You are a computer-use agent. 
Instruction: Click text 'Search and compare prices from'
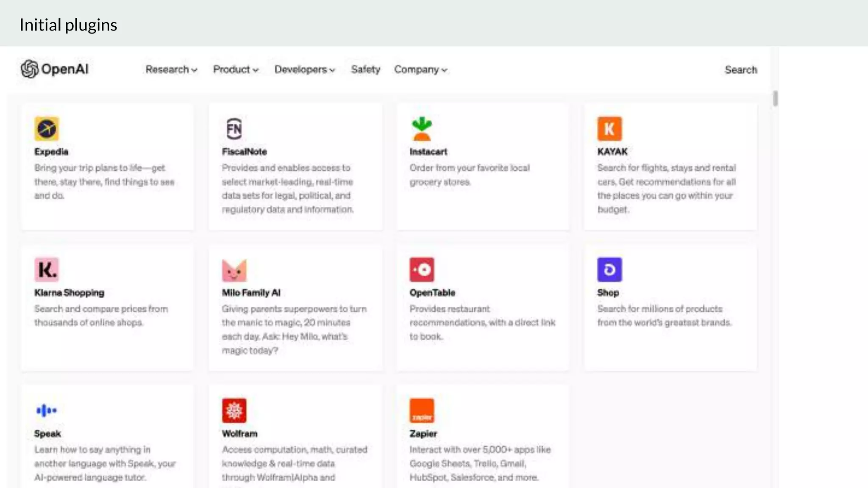pos(101,309)
